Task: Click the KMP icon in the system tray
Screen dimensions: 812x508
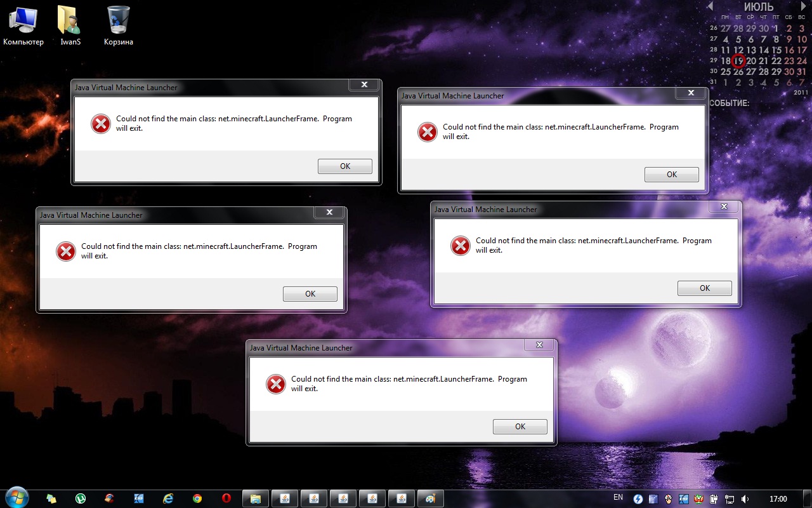Action: point(684,499)
